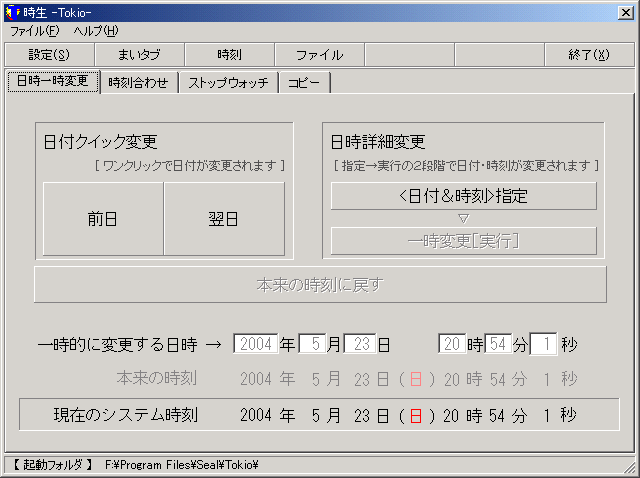Click the 設定(S) toolbar button
The height and width of the screenshot is (478, 640).
coord(49,55)
